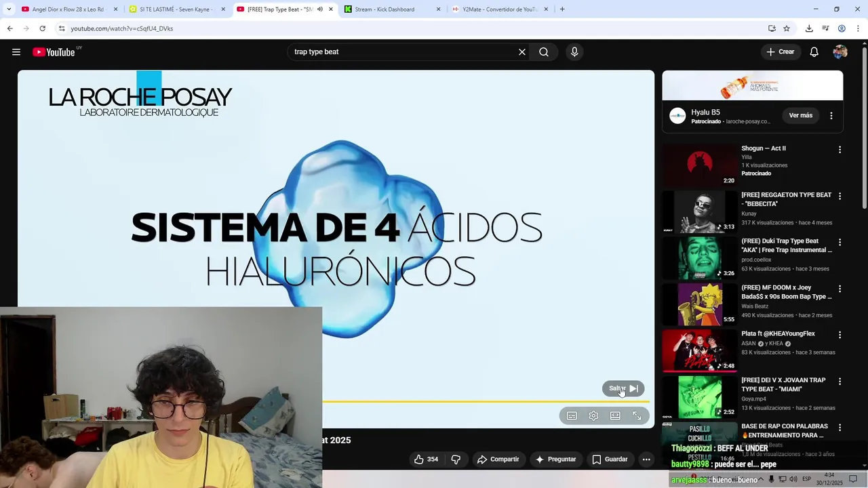Switch the ESP keyboard language indicator
This screenshot has width=868, height=488.
pos(807,479)
